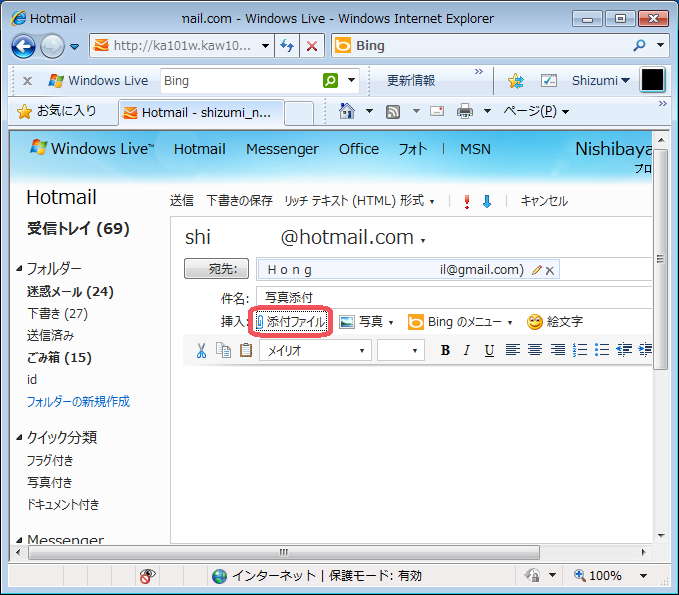
Task: Click the Copy icon in editor toolbar
Action: click(223, 350)
